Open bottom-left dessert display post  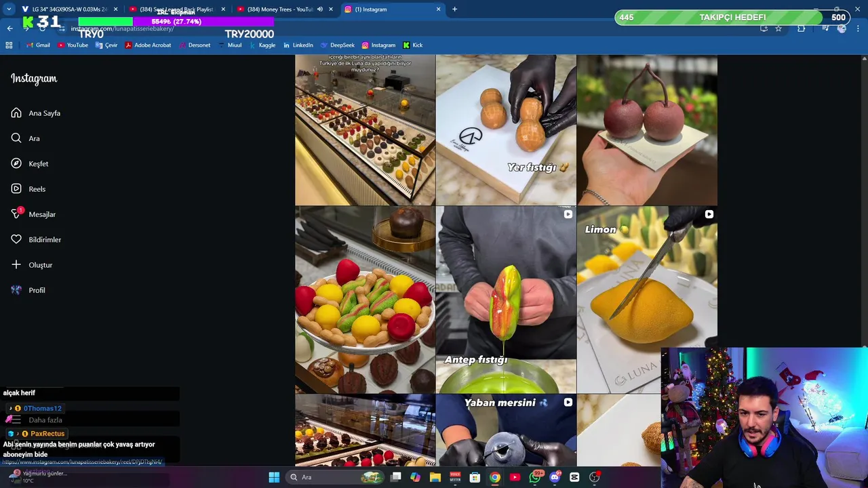[365, 430]
